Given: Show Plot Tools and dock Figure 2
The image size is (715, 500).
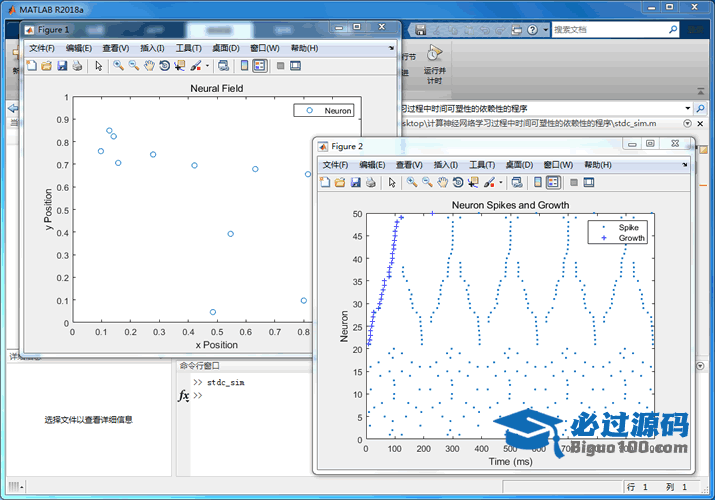Looking at the screenshot, I should pyautogui.click(x=589, y=182).
